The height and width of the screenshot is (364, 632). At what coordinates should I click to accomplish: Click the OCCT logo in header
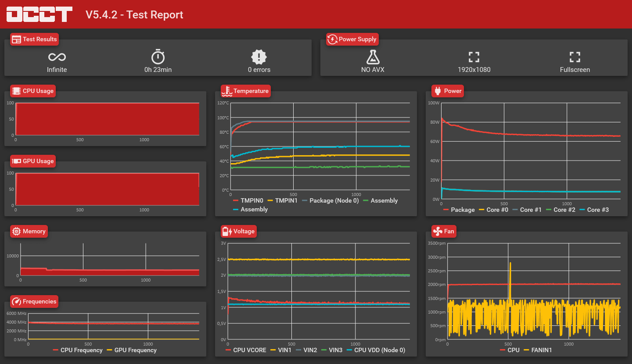point(39,14)
